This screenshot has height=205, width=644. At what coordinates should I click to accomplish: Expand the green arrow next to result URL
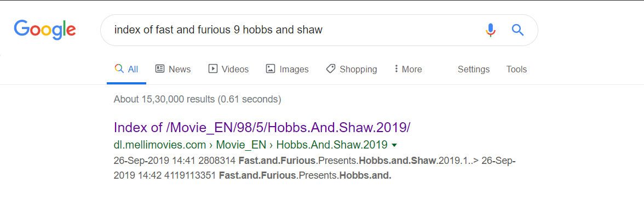click(x=395, y=145)
